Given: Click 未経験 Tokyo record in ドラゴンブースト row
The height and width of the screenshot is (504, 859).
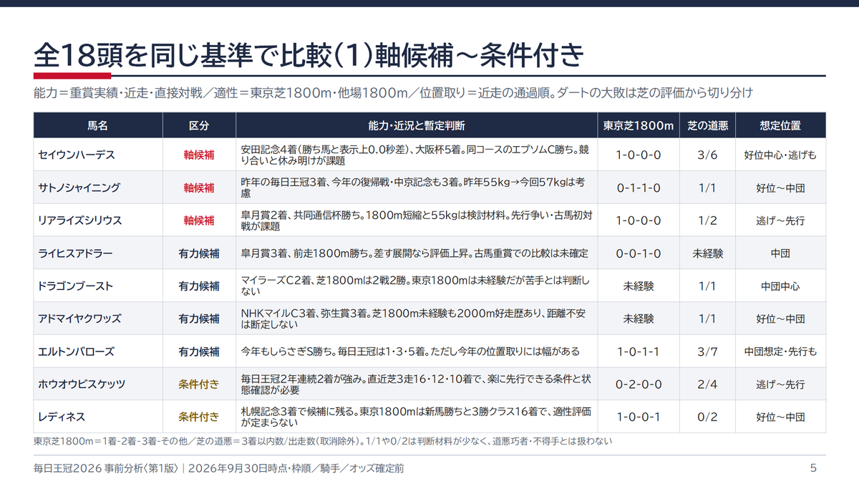Looking at the screenshot, I should (639, 286).
